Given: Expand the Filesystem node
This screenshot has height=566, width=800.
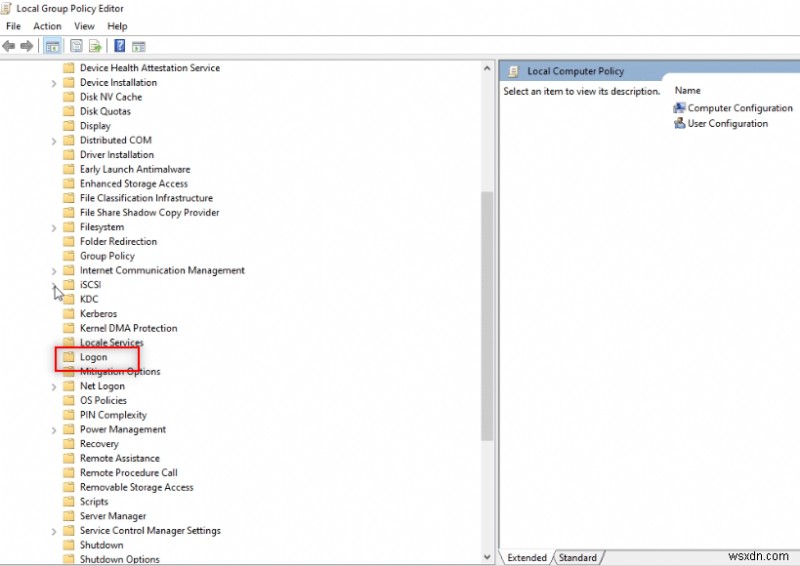Looking at the screenshot, I should coord(54,227).
